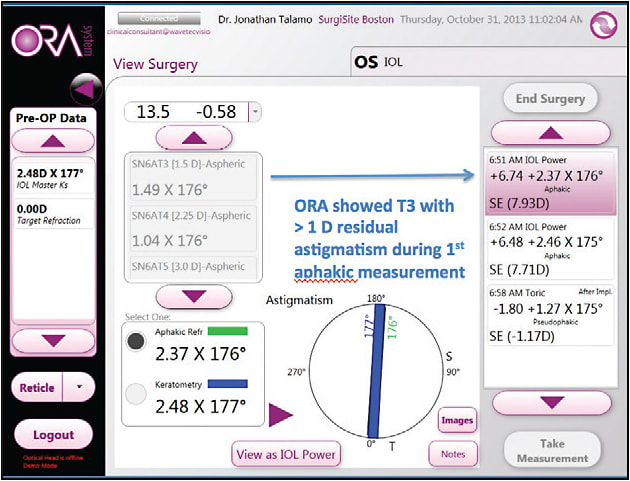
Task: Click measurements list up arrow button
Action: pos(551,133)
